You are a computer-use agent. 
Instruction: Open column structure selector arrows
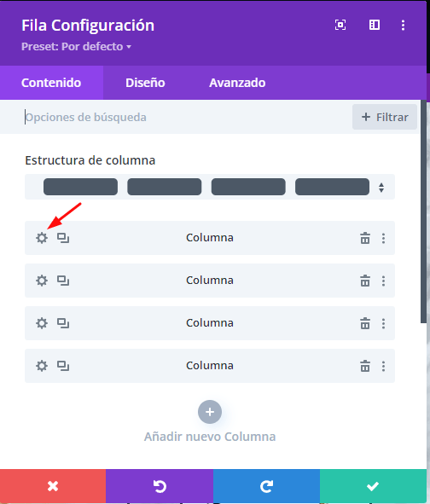pyautogui.click(x=381, y=188)
